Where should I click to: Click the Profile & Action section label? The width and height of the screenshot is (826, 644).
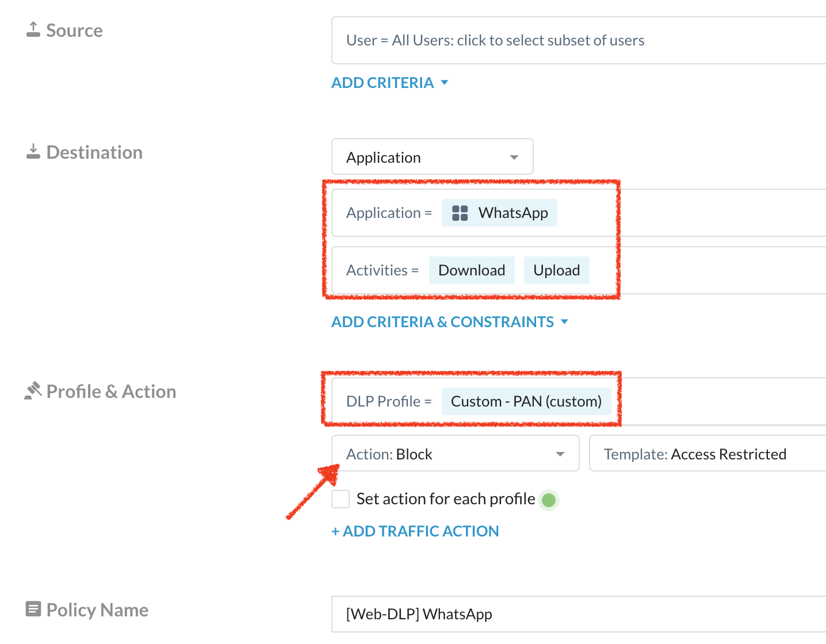point(111,392)
